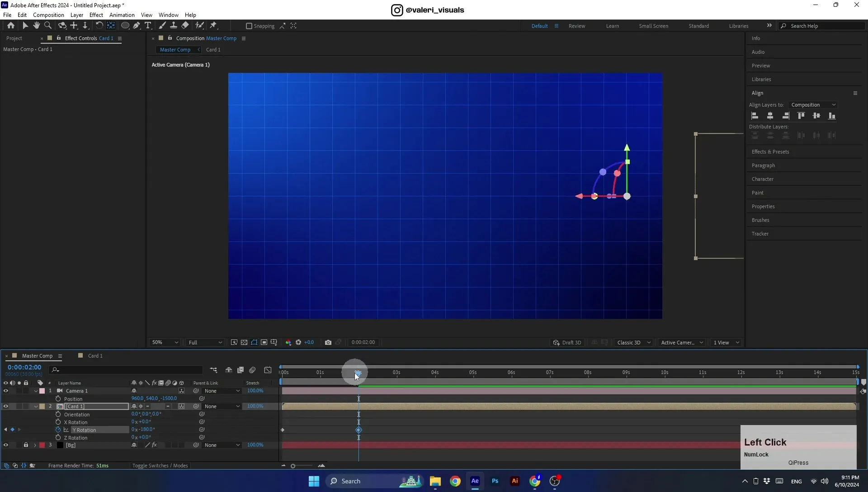Image resolution: width=868 pixels, height=492 pixels.
Task: Click the Composition Mini-Flowchart icon
Action: click(x=214, y=370)
